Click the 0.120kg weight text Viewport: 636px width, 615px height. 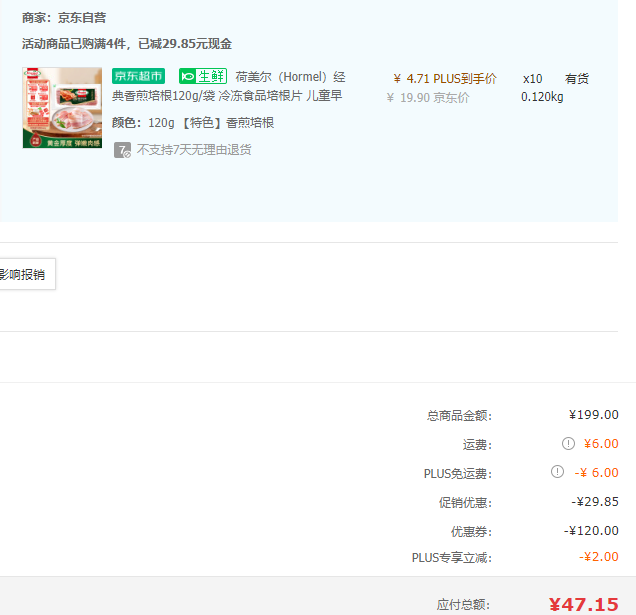[542, 97]
